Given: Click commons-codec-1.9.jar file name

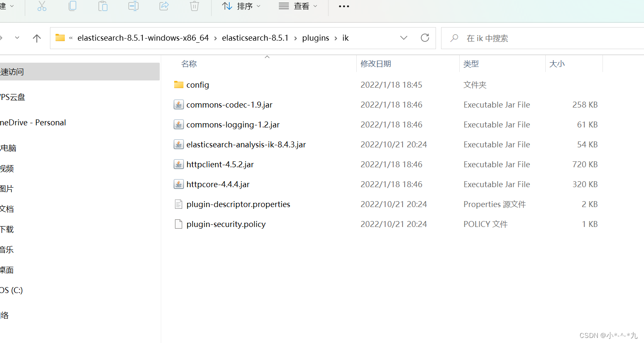Looking at the screenshot, I should [x=229, y=105].
